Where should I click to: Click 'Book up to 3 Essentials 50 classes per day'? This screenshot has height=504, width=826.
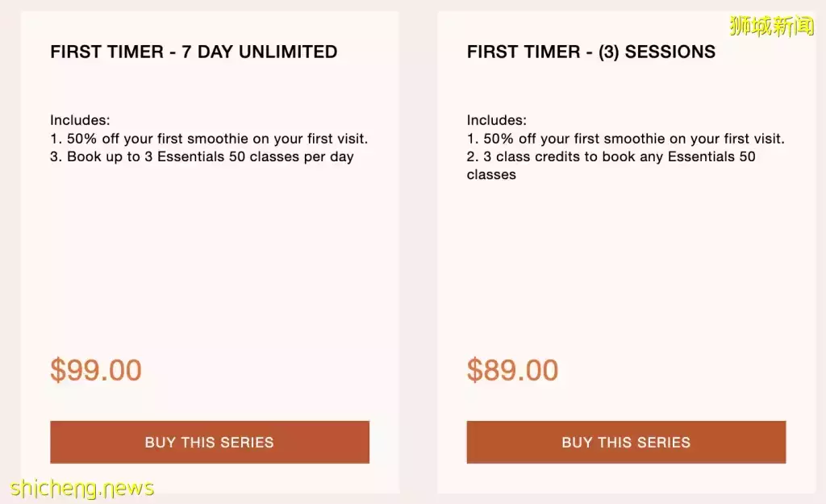pos(202,156)
